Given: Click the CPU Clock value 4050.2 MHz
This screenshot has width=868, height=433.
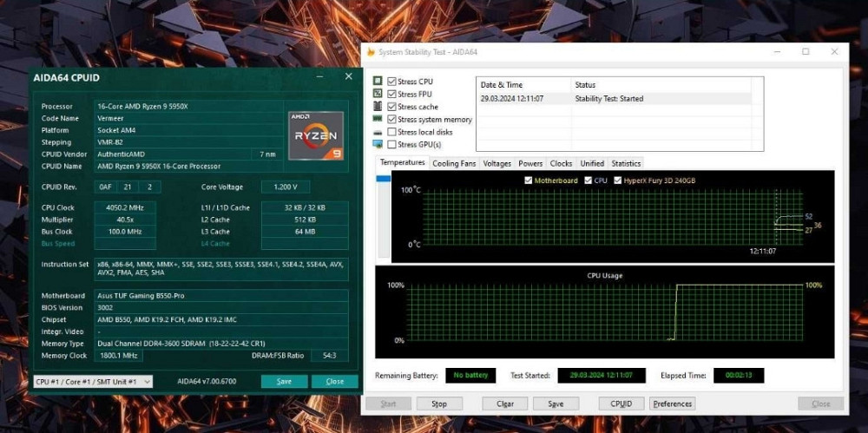Looking at the screenshot, I should [125, 207].
